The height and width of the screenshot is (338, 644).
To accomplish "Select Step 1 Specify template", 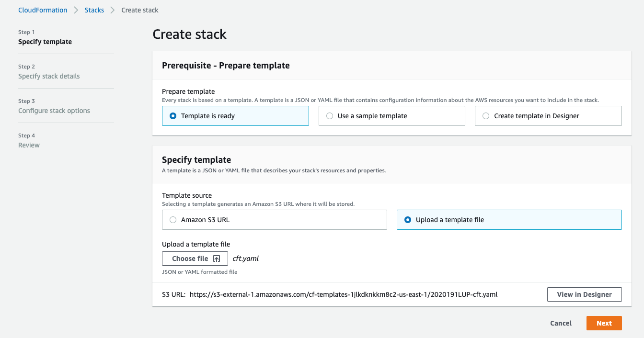I will click(x=45, y=42).
